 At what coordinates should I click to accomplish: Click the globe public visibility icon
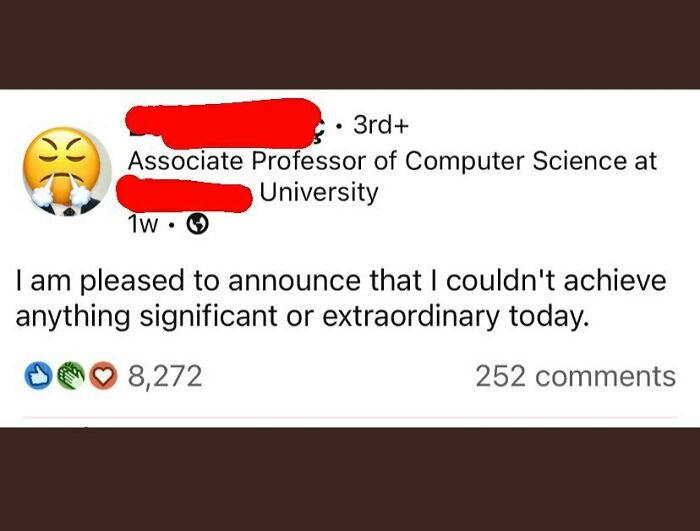tap(197, 225)
